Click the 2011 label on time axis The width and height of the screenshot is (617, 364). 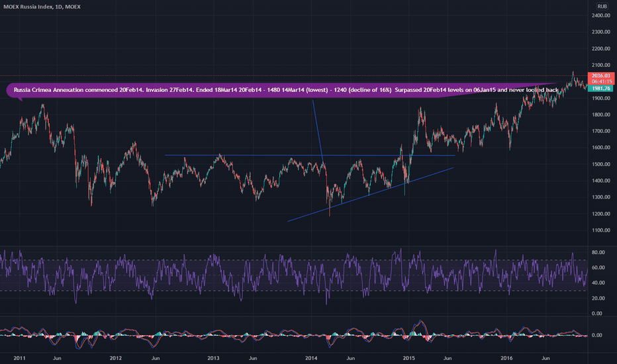click(19, 358)
